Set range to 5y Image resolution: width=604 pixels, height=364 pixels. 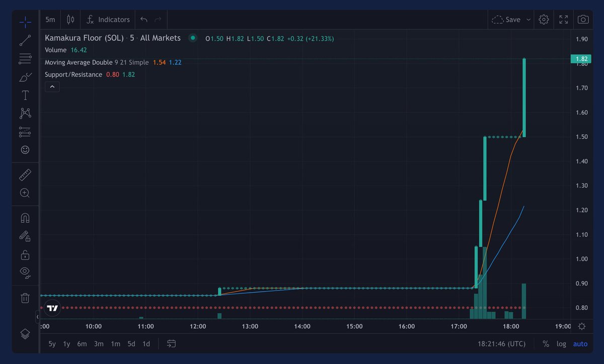click(x=52, y=344)
